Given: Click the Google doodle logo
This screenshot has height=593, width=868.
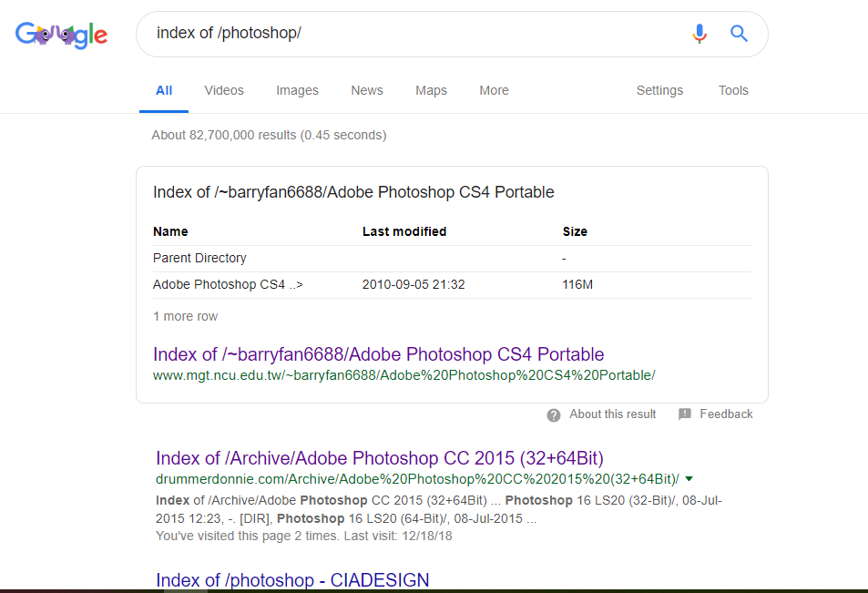Looking at the screenshot, I should click(61, 36).
